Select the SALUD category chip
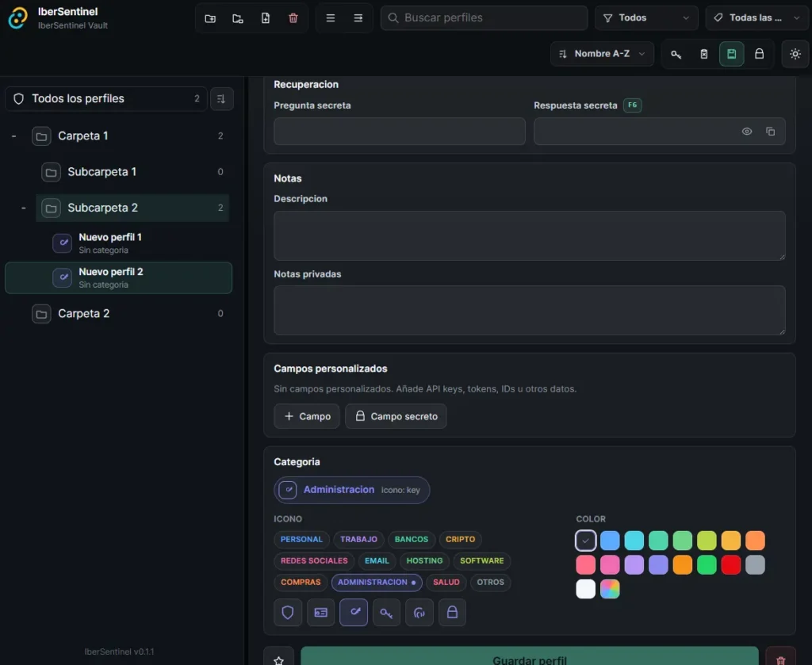The width and height of the screenshot is (812, 665). (446, 583)
